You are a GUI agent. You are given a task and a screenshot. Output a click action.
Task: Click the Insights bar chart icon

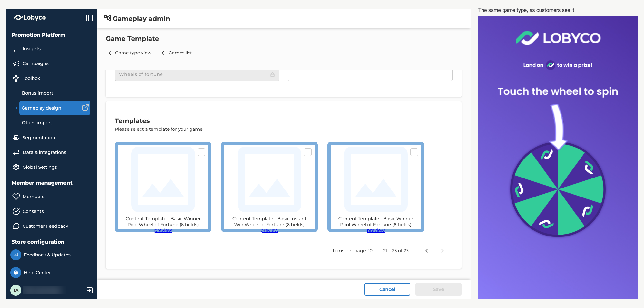16,49
